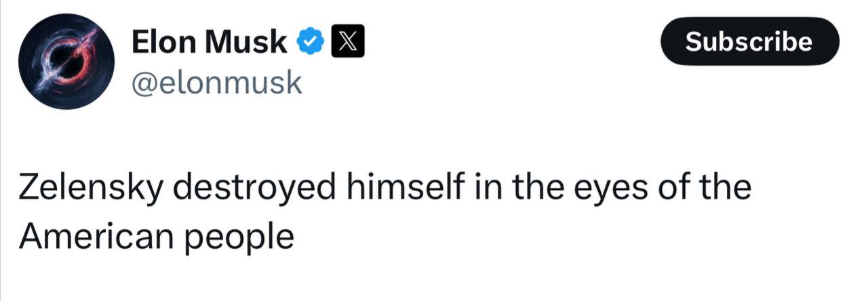868x301 pixels.
Task: Click the final "the" ending the first line
Action: (x=728, y=188)
